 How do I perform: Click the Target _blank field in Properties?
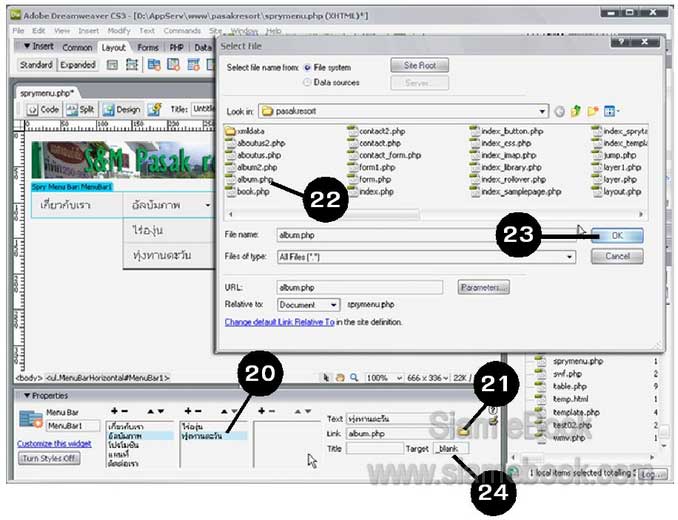pos(451,449)
